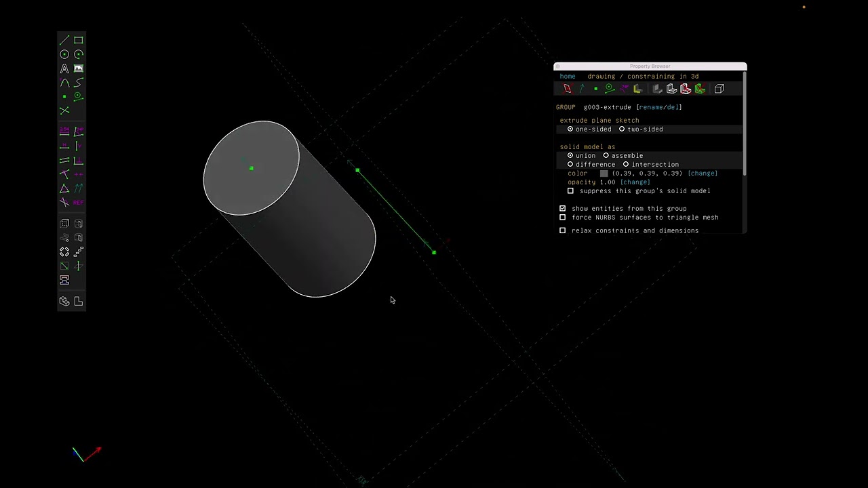This screenshot has height=488, width=868.
Task: Apply equal length constraint
Action: click(64, 188)
